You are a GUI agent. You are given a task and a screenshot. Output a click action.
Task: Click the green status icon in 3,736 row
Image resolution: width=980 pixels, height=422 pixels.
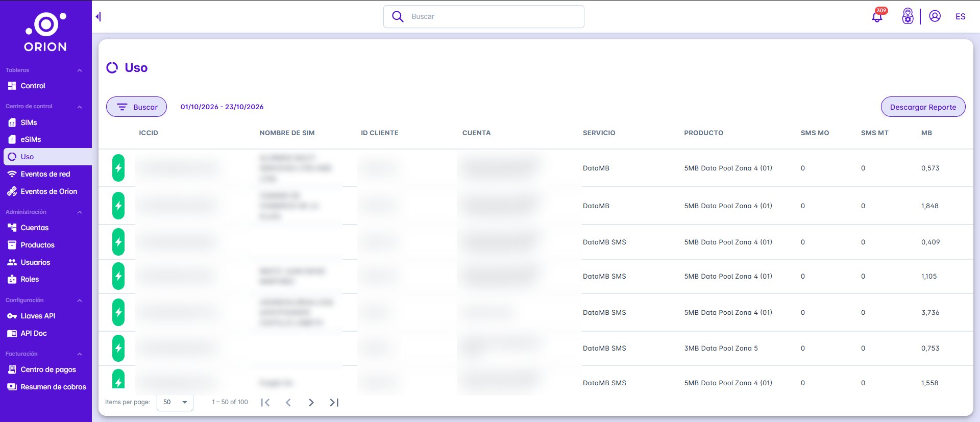click(118, 312)
